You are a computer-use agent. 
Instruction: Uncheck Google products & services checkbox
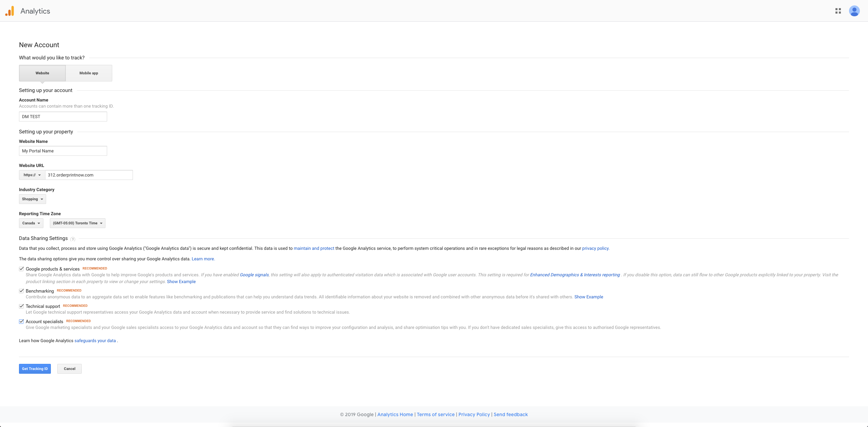[x=21, y=269]
